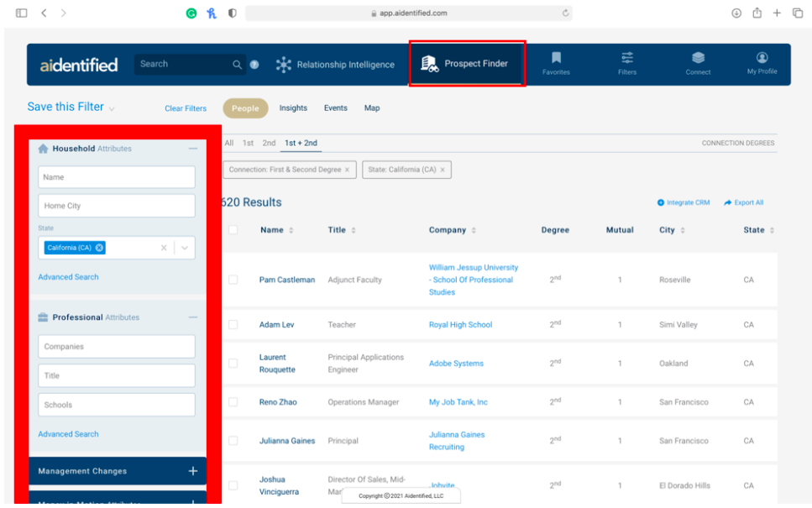Viewport: 812px width, 508px height.
Task: Click the help question mark icon
Action: coord(254,65)
